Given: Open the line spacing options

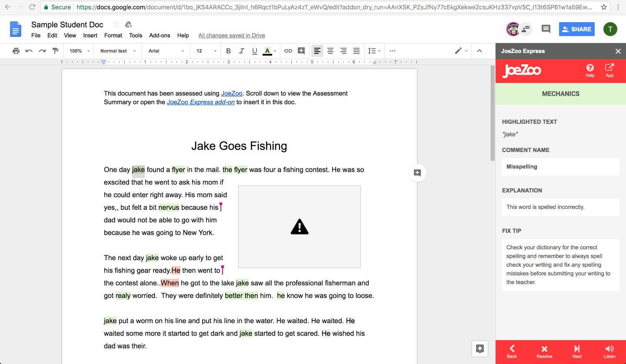Looking at the screenshot, I should (x=374, y=51).
